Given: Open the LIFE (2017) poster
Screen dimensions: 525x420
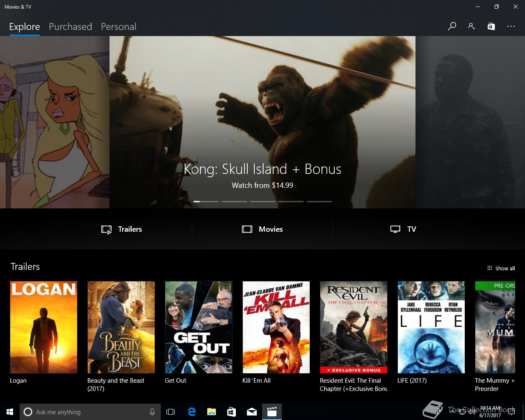Looking at the screenshot, I should pyautogui.click(x=431, y=327).
